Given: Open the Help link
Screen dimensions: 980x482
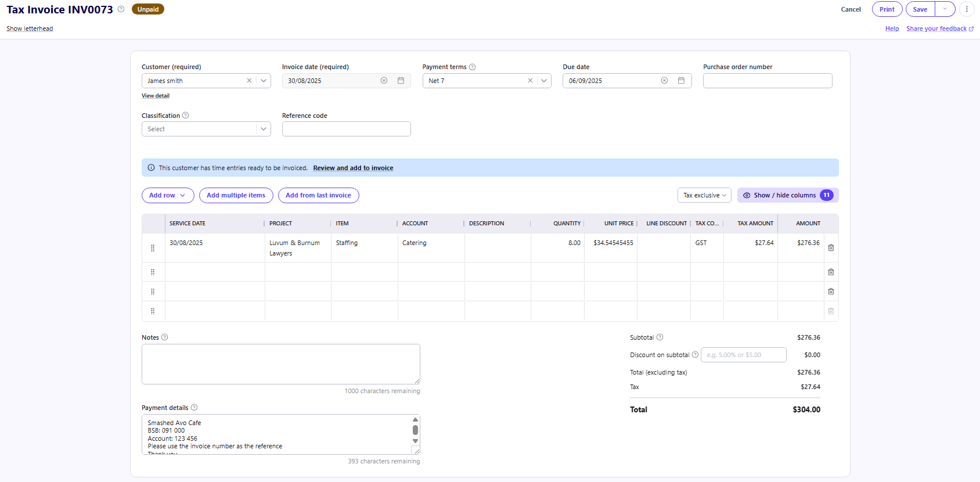Looking at the screenshot, I should coord(892,28).
